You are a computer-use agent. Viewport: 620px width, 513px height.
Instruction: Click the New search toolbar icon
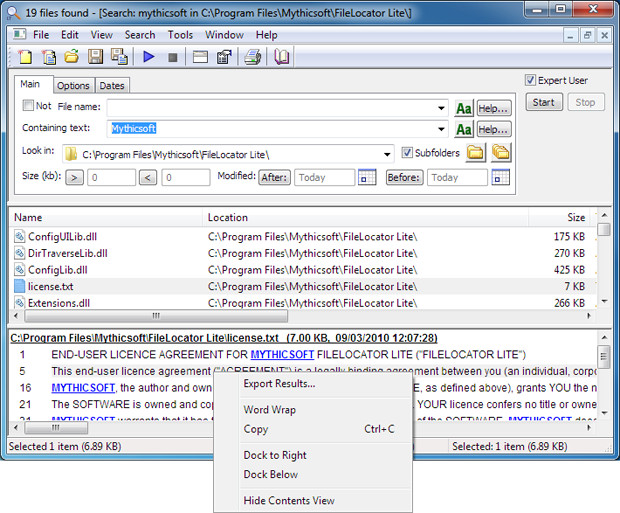[25, 57]
